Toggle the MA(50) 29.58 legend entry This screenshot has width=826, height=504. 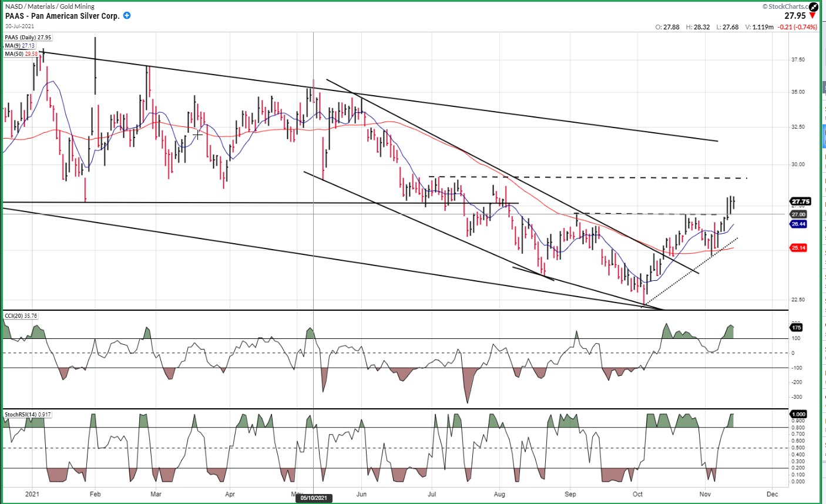click(x=22, y=53)
